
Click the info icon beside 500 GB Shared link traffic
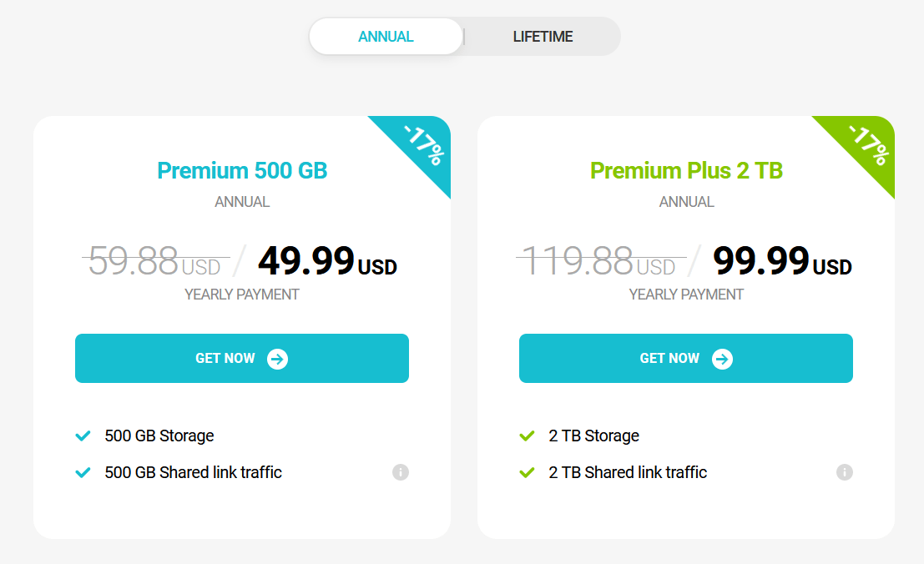(401, 472)
